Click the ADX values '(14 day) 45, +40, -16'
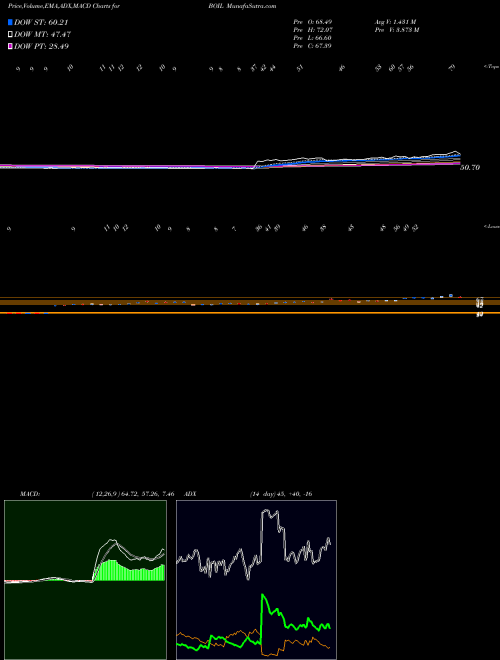The height and width of the screenshot is (660, 500). point(280,494)
